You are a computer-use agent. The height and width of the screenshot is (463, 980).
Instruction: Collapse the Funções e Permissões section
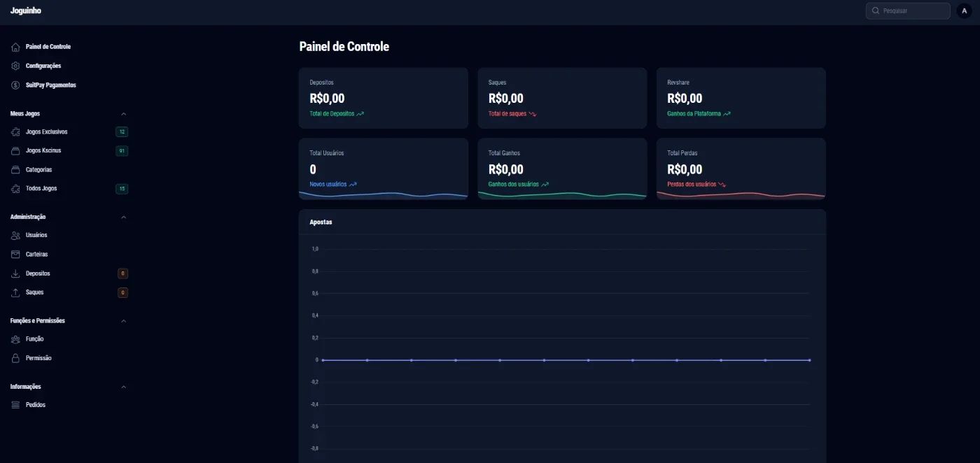[x=124, y=321]
